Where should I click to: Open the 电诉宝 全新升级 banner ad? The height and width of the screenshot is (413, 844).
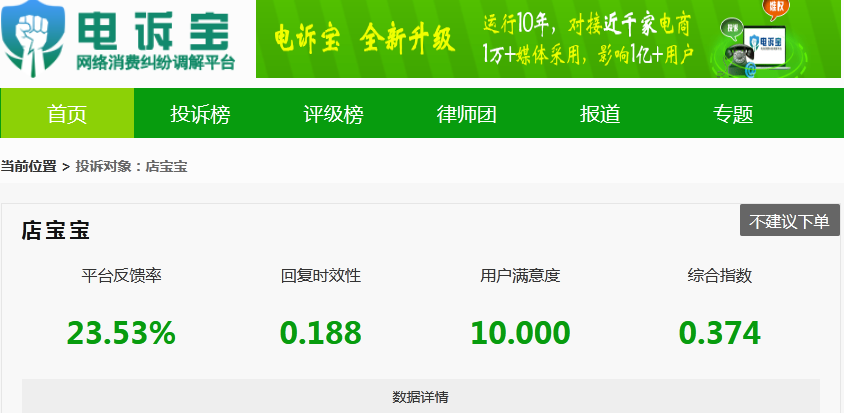coord(548,39)
